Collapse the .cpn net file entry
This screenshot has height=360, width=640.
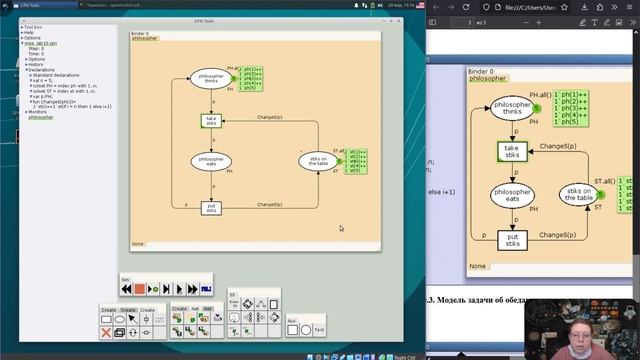[22, 43]
